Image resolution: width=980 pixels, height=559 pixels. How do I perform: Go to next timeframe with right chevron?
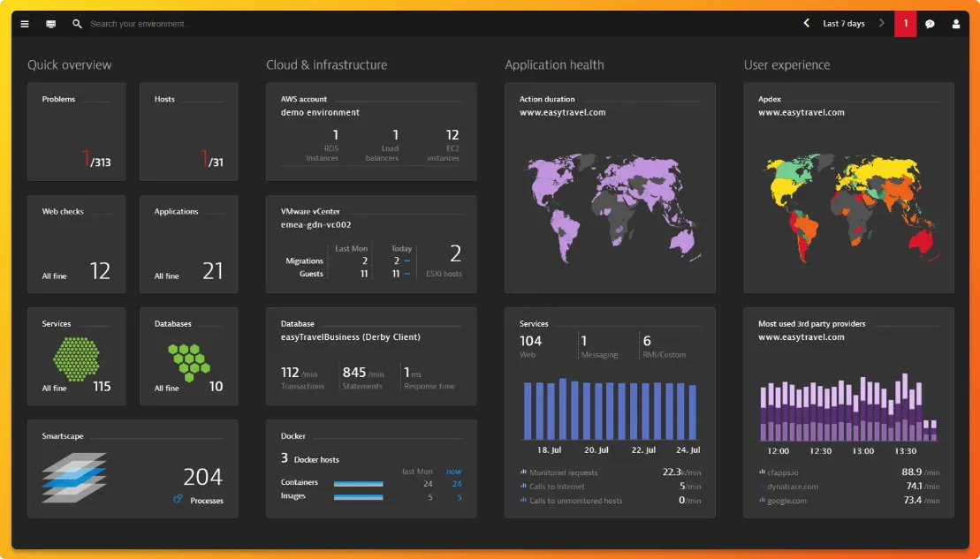click(x=881, y=24)
